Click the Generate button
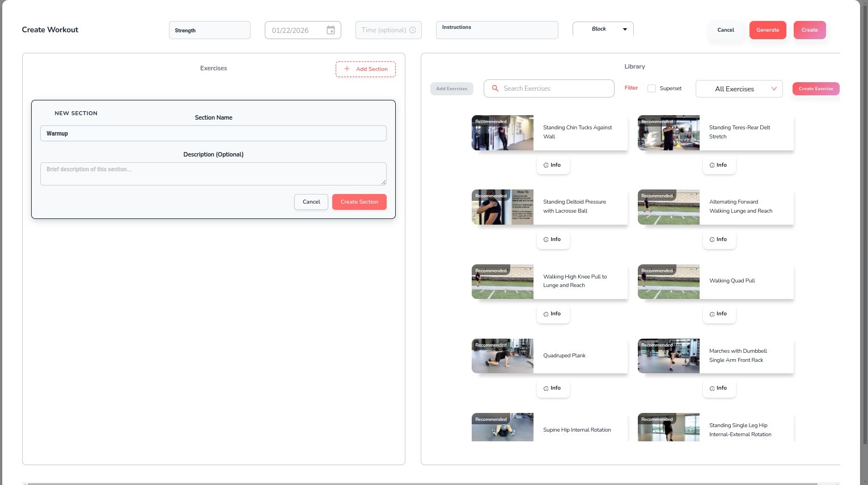This screenshot has height=485, width=868. [x=768, y=30]
